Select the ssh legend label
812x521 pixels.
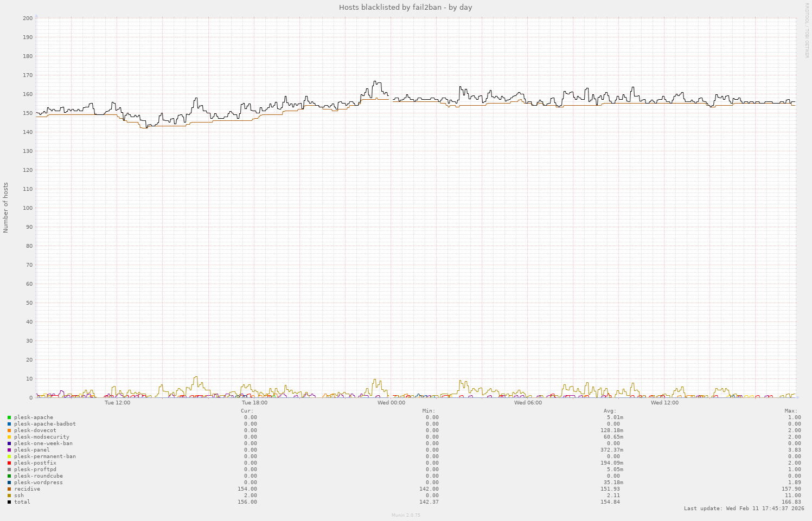(19, 496)
